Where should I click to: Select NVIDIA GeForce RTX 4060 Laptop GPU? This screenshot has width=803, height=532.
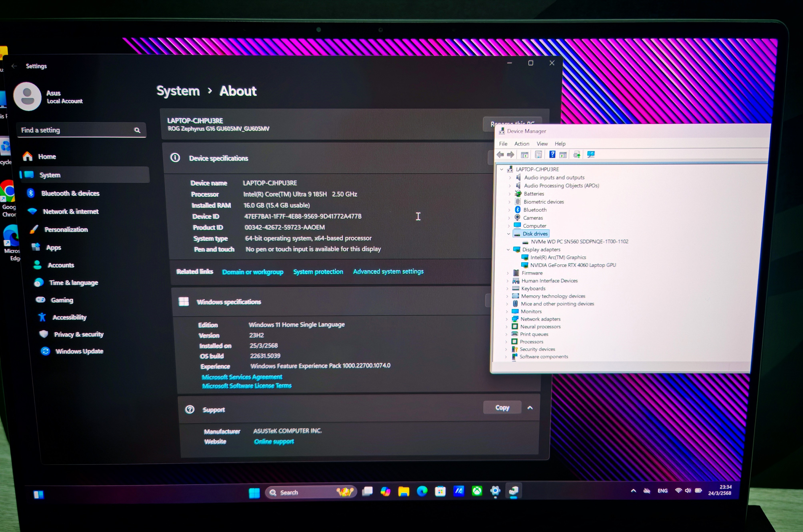point(573,265)
